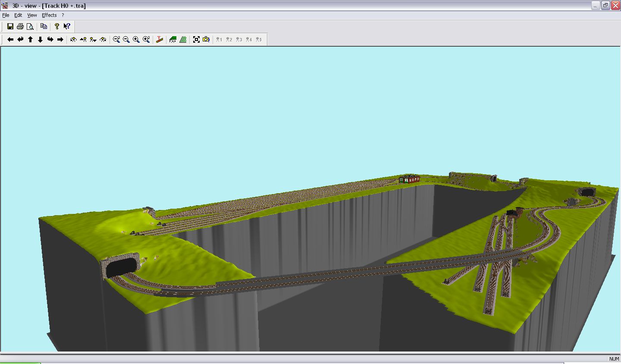
Task: Activate the context help arrow-question icon
Action: tap(67, 26)
